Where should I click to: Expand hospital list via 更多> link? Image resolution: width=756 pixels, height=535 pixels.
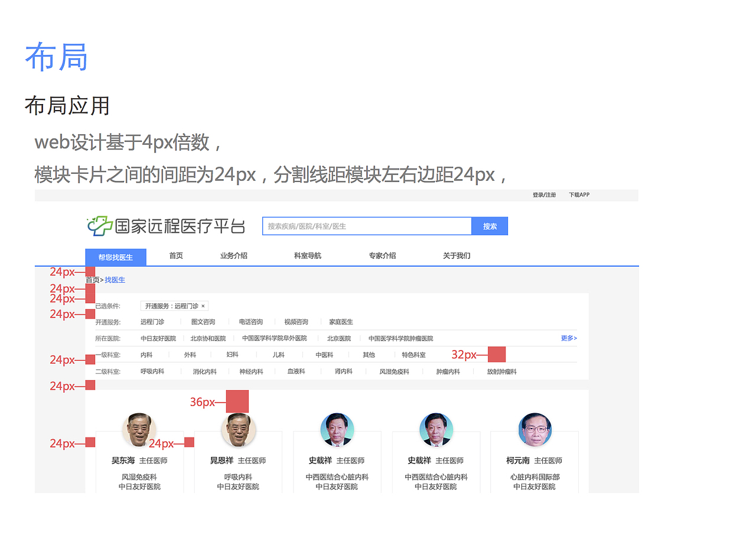pos(568,338)
